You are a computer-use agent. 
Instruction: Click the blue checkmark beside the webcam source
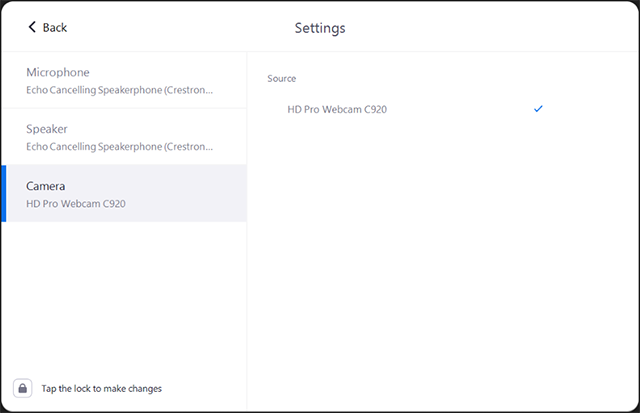tap(538, 108)
